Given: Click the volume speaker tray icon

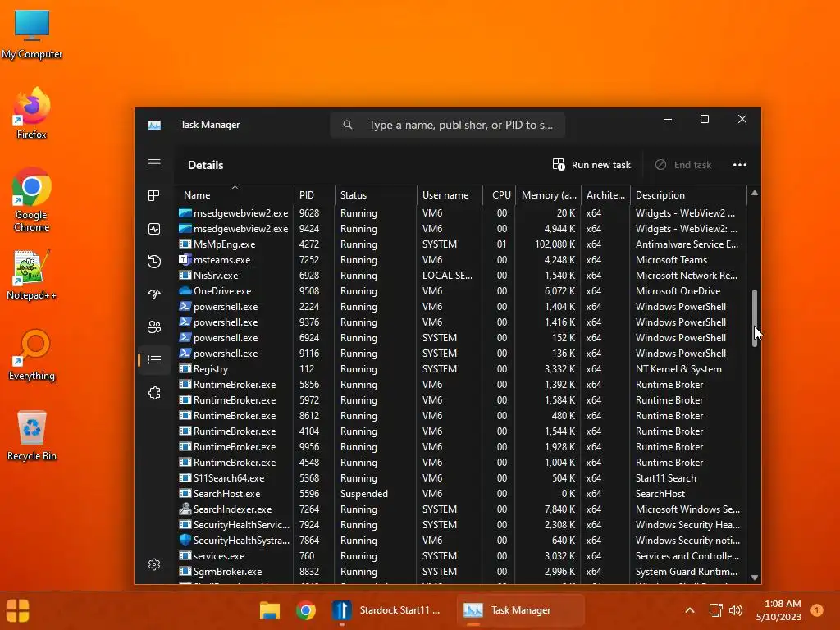Looking at the screenshot, I should point(736,610).
